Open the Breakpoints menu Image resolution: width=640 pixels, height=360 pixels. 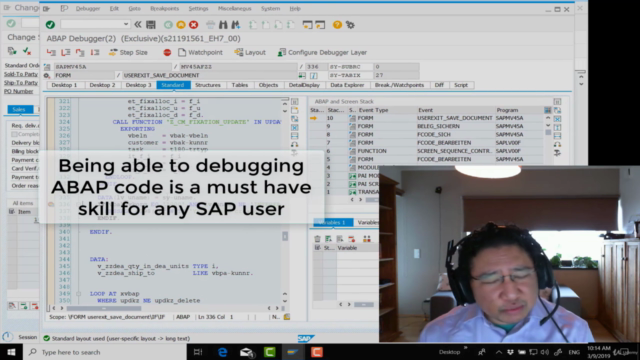coord(164,9)
